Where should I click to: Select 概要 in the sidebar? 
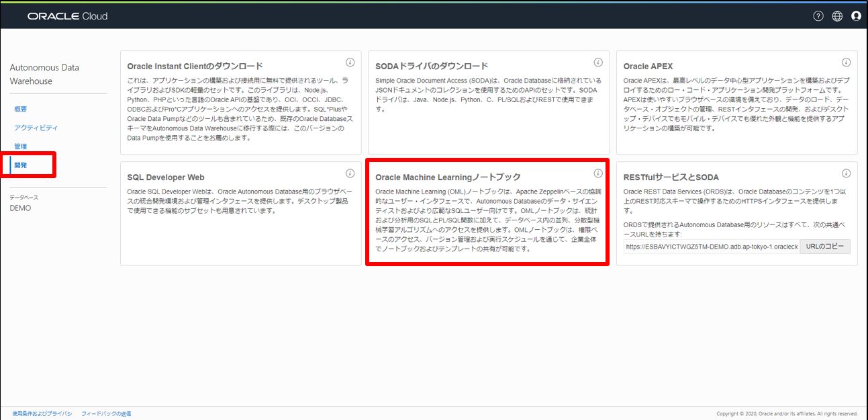click(21, 109)
